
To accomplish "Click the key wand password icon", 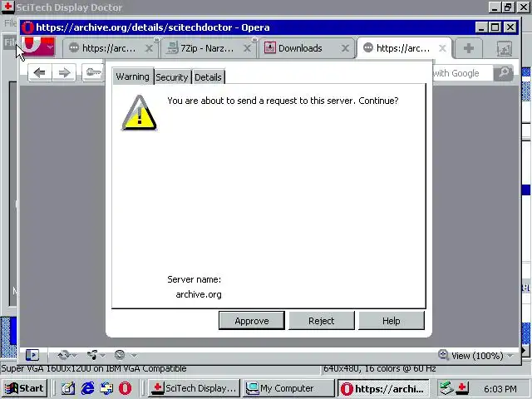I will tap(93, 72).
